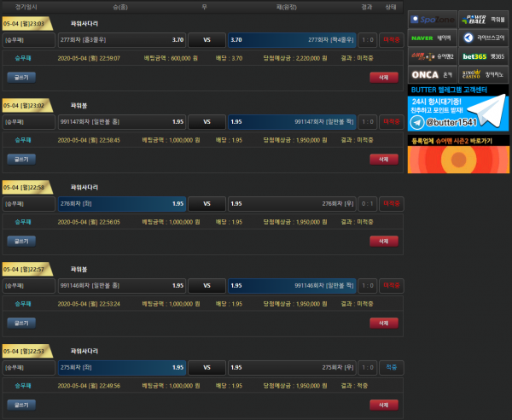Open the SpoZone sidebar logo link
The width and height of the screenshot is (512, 420).
pos(433,19)
